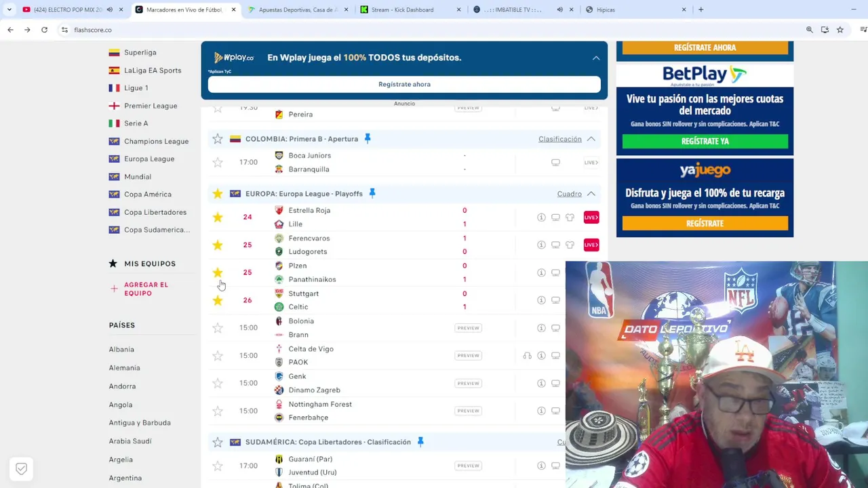The width and height of the screenshot is (868, 488).
Task: Open info icon for Bolonia vs Brann
Action: click(x=541, y=328)
